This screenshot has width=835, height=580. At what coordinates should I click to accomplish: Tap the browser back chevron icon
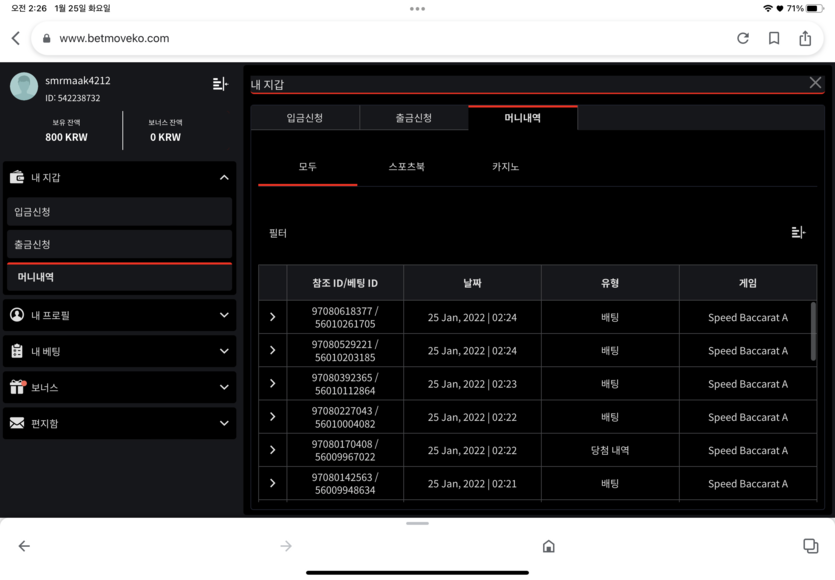tap(16, 38)
